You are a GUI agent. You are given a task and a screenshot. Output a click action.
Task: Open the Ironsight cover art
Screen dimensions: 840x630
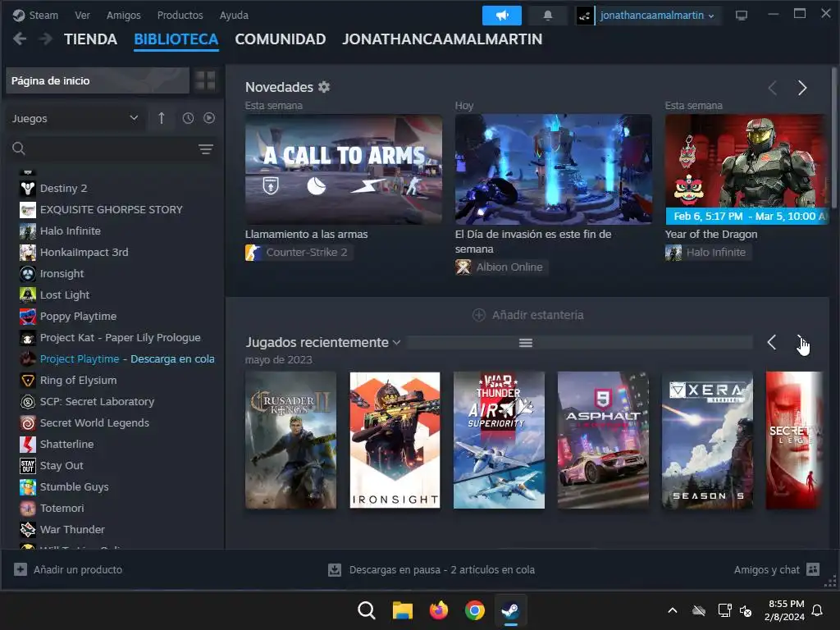coord(395,441)
